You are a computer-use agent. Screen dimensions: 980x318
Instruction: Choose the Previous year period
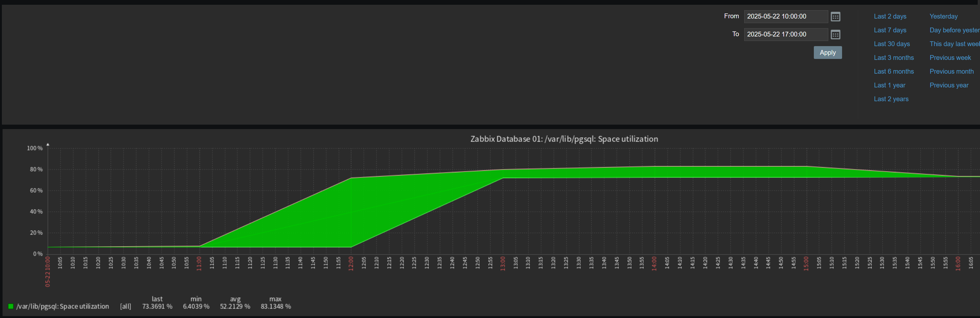949,85
